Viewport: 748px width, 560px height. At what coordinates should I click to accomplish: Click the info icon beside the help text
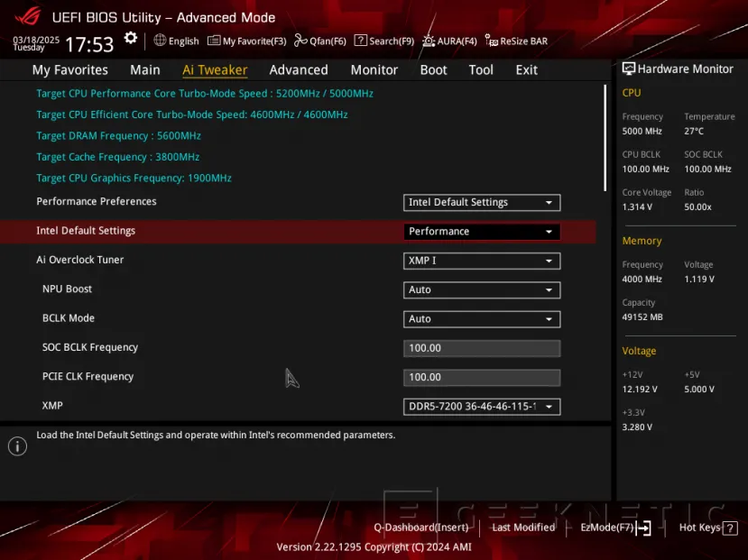[17, 446]
